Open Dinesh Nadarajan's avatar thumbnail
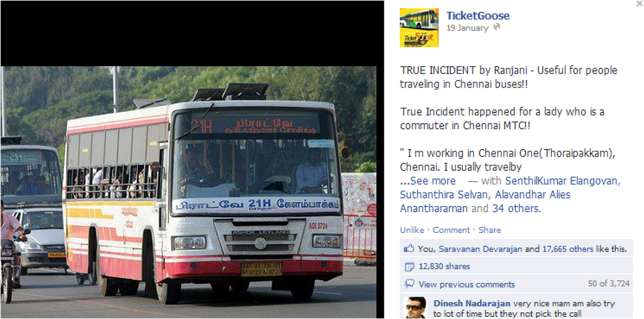 pyautogui.click(x=415, y=307)
